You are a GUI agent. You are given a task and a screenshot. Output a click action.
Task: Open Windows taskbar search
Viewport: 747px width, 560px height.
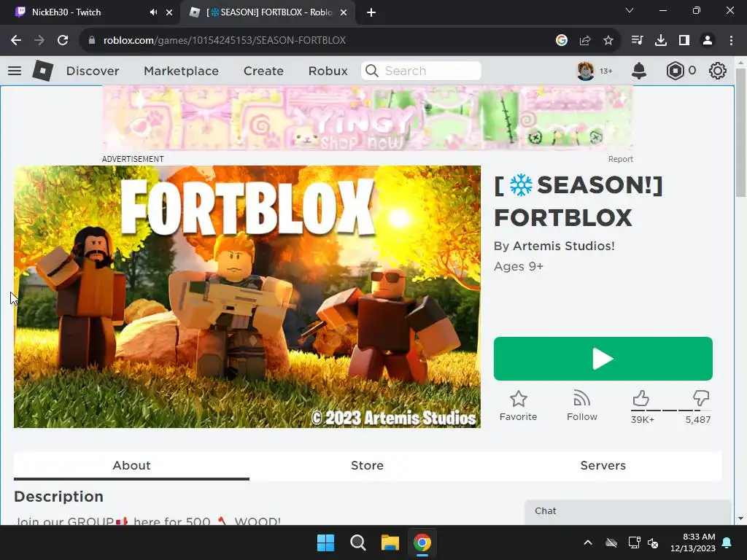[x=357, y=542]
